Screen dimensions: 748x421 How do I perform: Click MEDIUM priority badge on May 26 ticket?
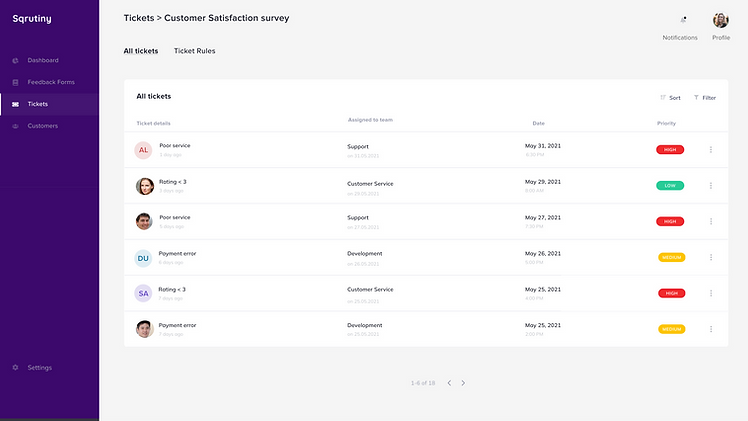[672, 257]
